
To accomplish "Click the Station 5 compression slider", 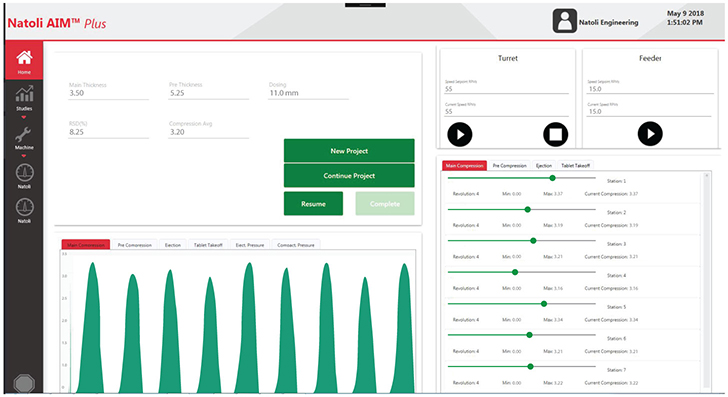I will click(521, 304).
